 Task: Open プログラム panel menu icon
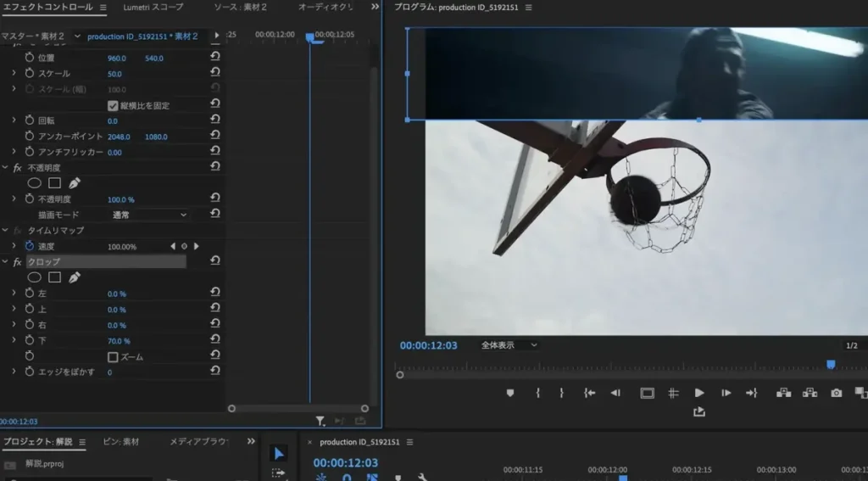(x=529, y=7)
